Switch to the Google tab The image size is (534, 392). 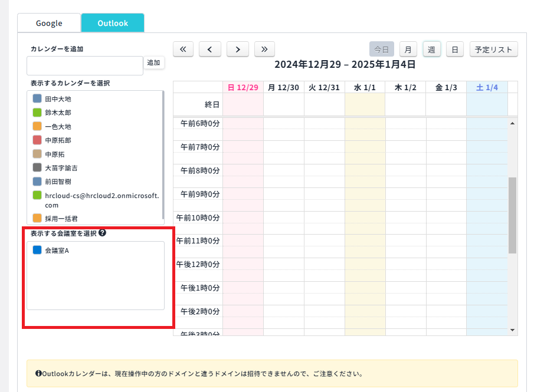coord(49,23)
